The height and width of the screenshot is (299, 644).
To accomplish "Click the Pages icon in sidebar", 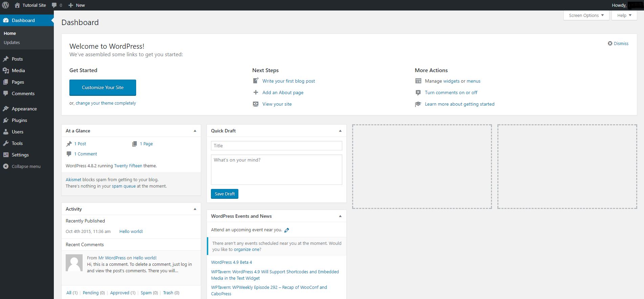I will (6, 82).
